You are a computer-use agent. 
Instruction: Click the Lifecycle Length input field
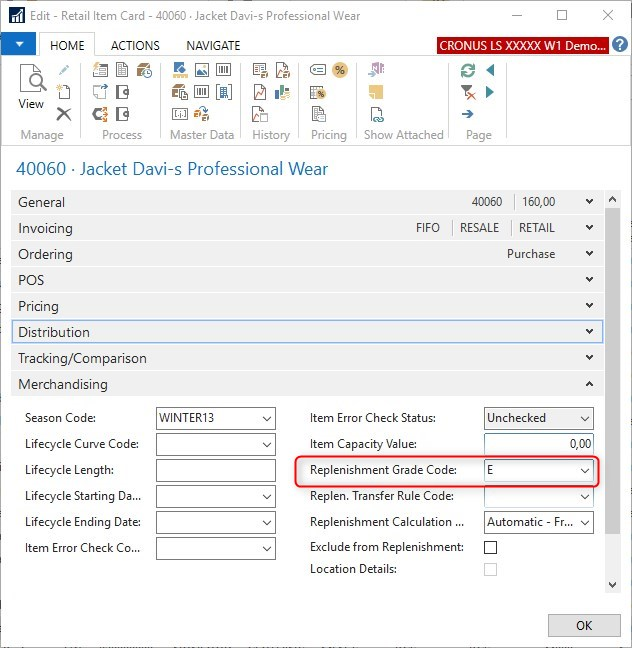coord(215,470)
